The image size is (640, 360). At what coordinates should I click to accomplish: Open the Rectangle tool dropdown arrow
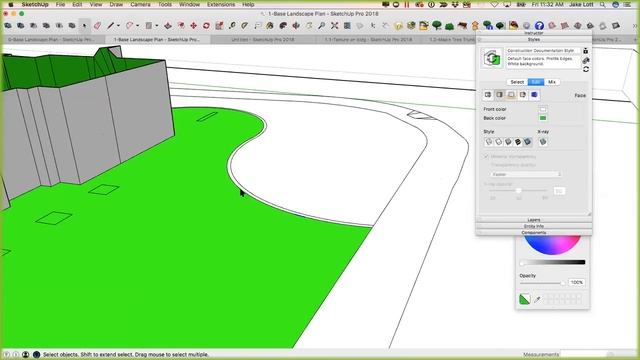(x=156, y=25)
